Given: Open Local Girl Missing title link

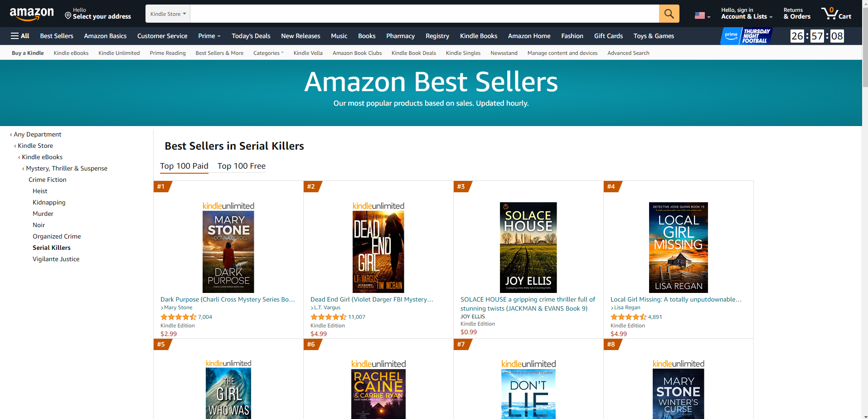Looking at the screenshot, I should pyautogui.click(x=676, y=299).
